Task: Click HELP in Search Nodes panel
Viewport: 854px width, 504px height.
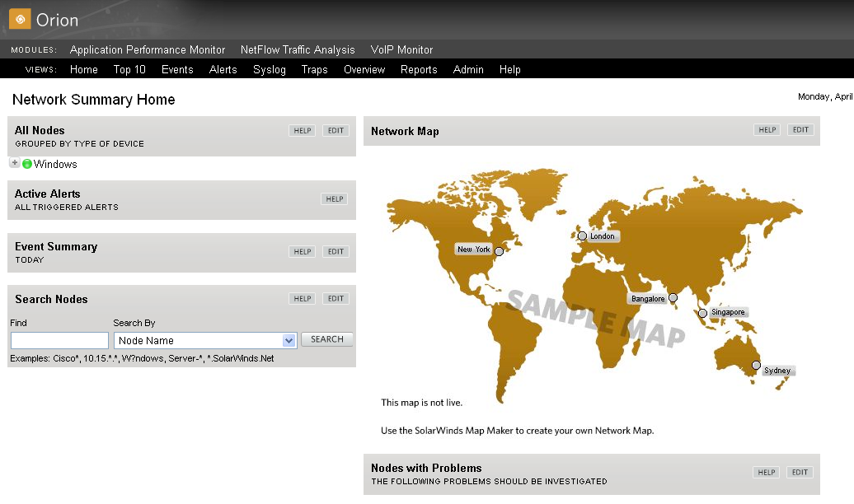Action: [x=303, y=298]
